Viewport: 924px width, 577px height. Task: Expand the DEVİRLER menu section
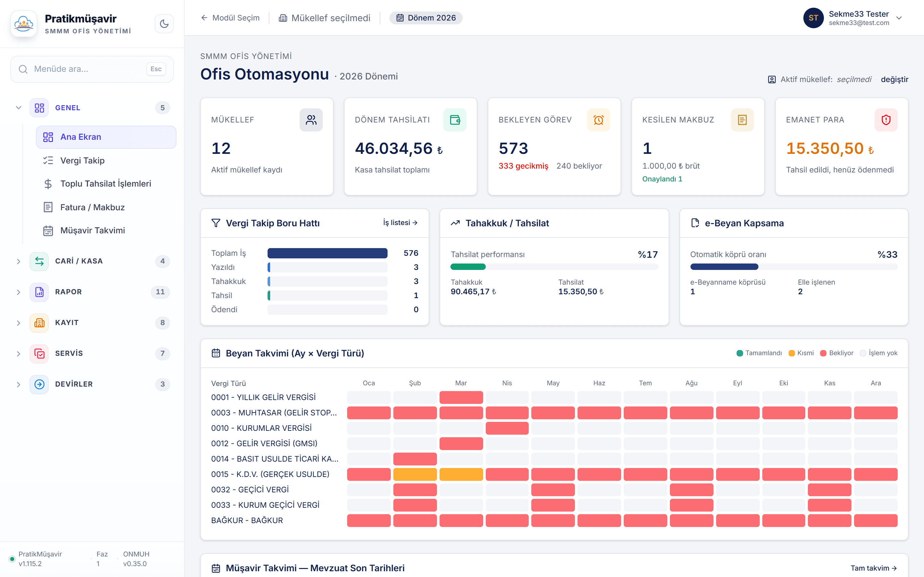click(18, 384)
